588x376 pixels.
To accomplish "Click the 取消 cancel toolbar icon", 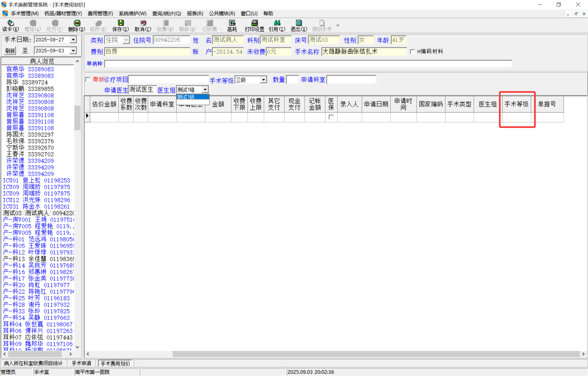I will [143, 23].
